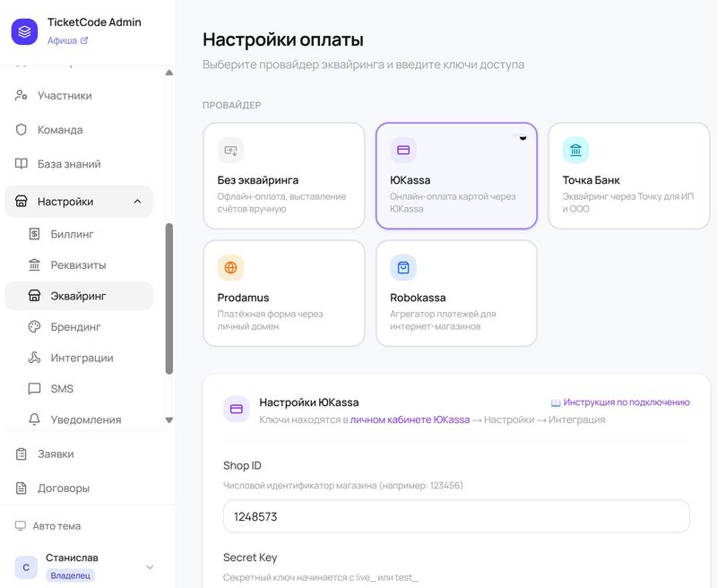This screenshot has width=717, height=588.
Task: Open the Брендинг settings page
Action: point(79,327)
